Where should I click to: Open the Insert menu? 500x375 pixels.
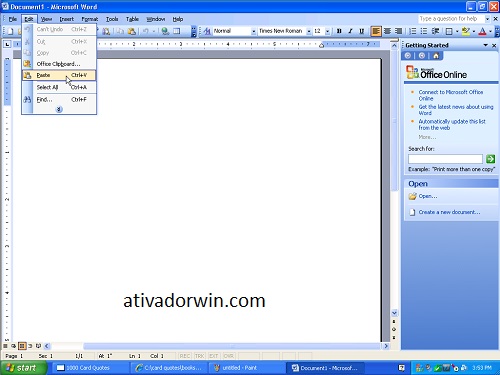(67, 19)
